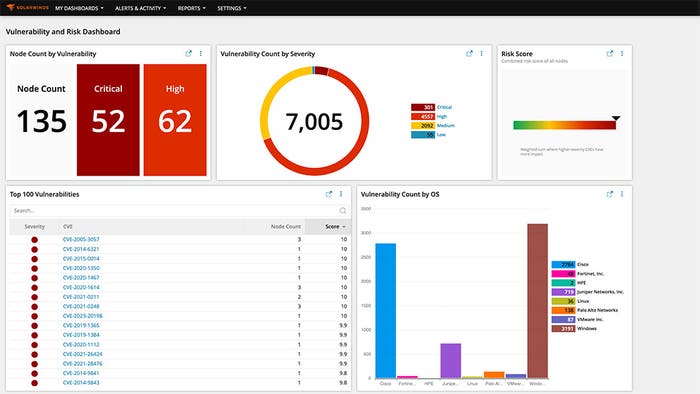The width and height of the screenshot is (700, 394).
Task: Click the Critical 52 tile
Action: pos(108,120)
